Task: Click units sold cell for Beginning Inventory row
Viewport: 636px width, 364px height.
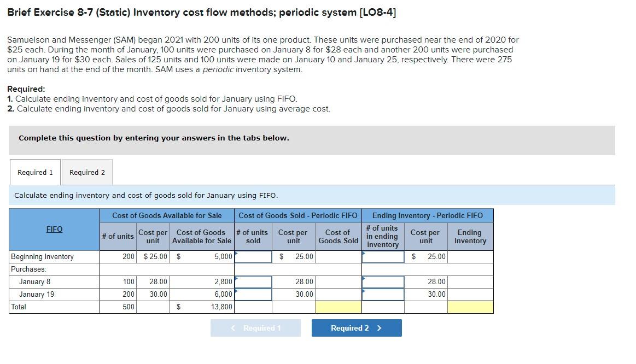Action: point(253,256)
